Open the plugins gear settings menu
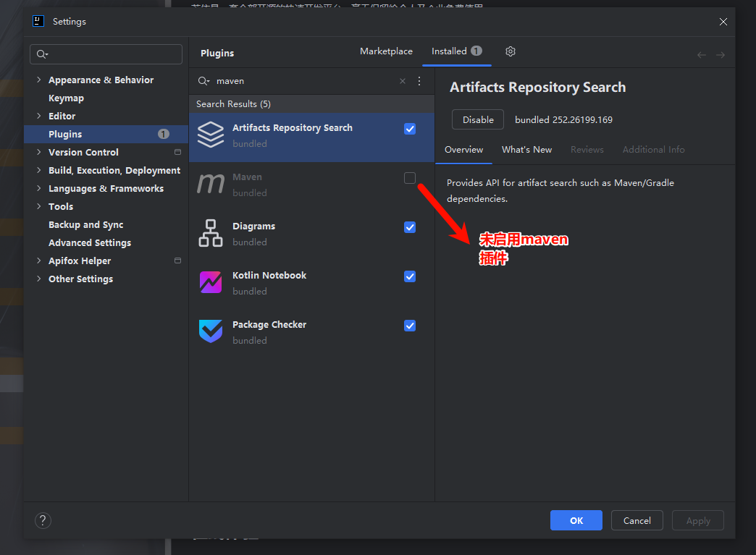 511,51
